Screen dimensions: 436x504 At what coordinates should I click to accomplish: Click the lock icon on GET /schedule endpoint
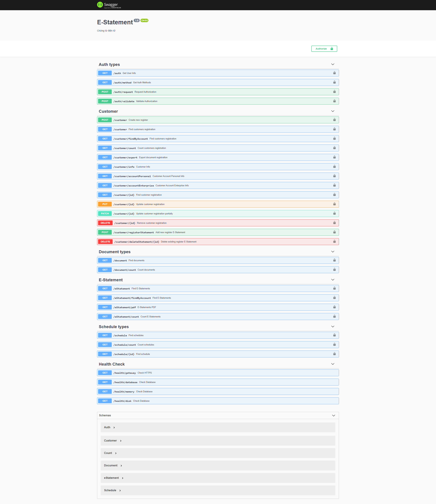coord(335,335)
